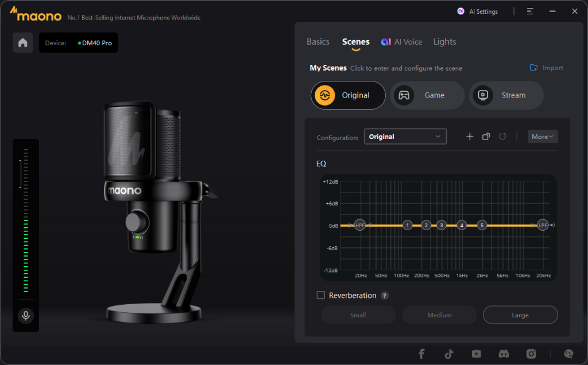Switch to the Basics tab
The image size is (588, 365).
click(x=318, y=42)
